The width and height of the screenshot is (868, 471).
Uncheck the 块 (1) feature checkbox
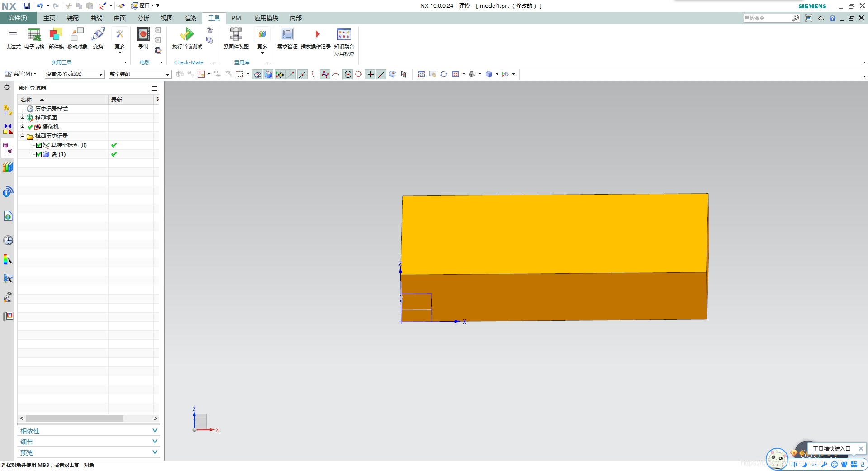(x=39, y=154)
